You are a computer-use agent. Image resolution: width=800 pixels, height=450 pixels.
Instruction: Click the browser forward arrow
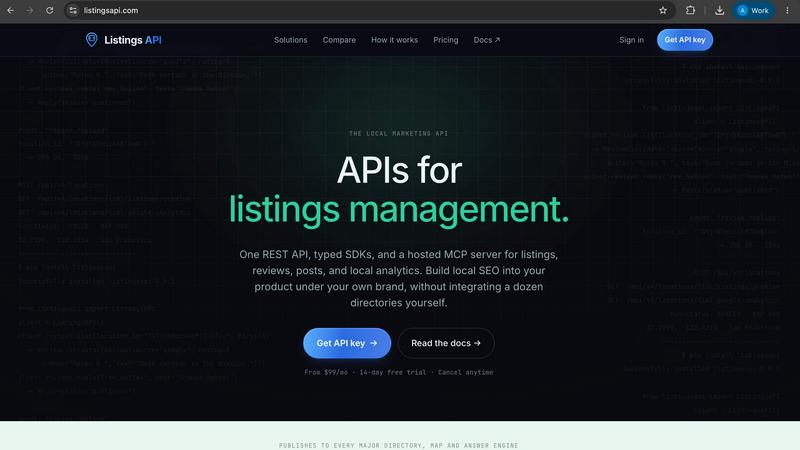30,10
